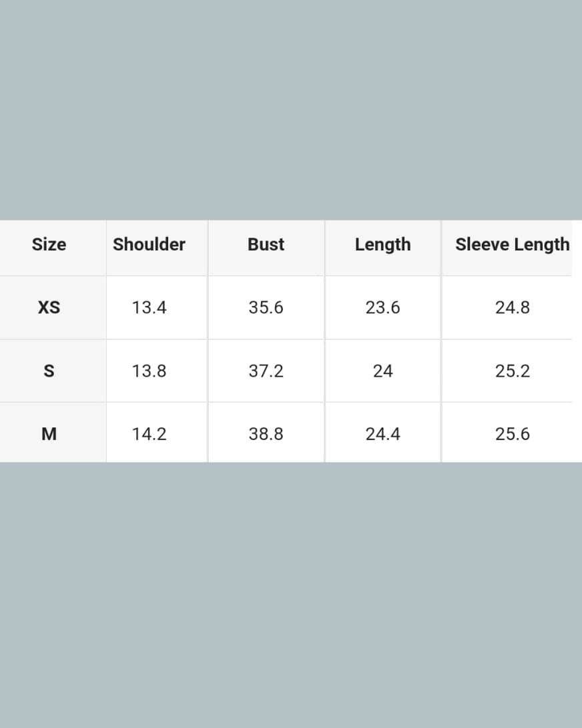Select the Shoulder column header
Screen dimensions: 582x728
(149, 244)
